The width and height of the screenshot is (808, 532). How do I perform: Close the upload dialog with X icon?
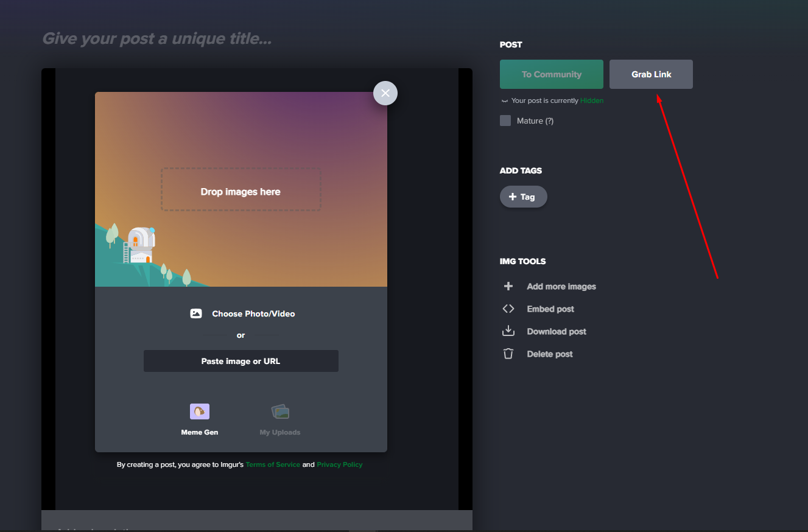[x=385, y=93]
